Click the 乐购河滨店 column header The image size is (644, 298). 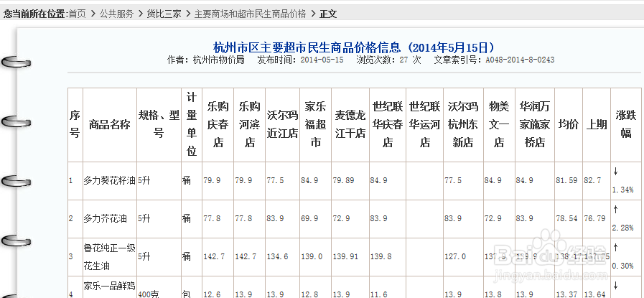pos(250,124)
